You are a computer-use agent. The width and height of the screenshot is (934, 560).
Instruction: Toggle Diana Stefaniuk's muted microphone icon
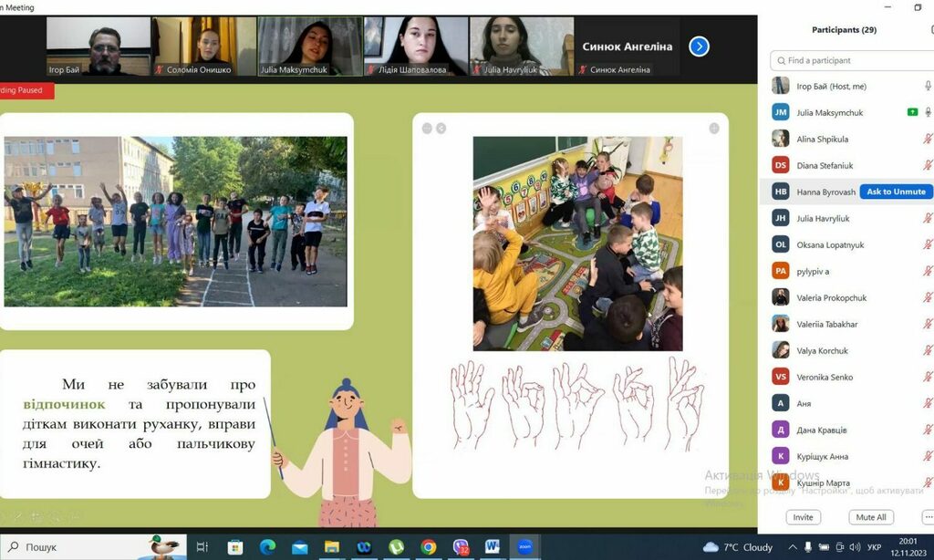click(928, 165)
